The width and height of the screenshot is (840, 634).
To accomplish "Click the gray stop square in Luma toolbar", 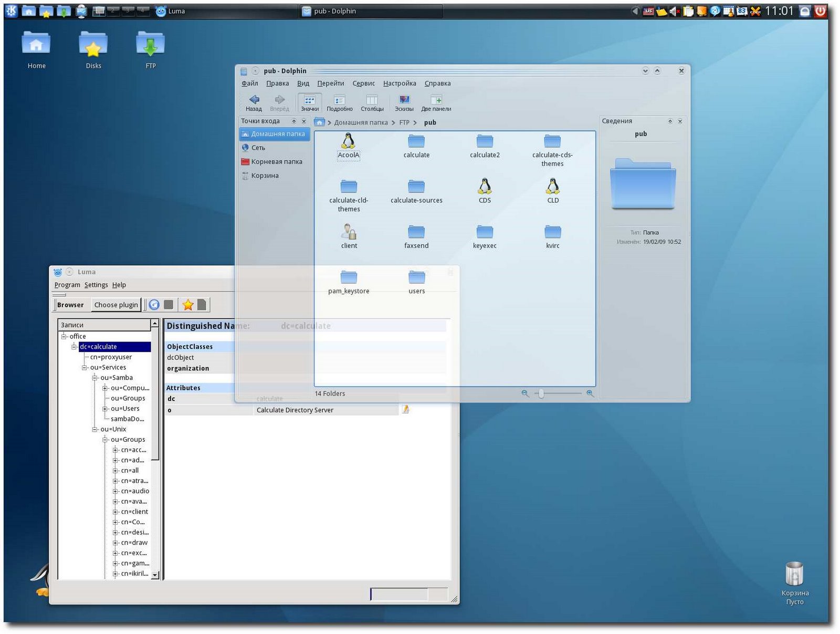I will tap(169, 305).
